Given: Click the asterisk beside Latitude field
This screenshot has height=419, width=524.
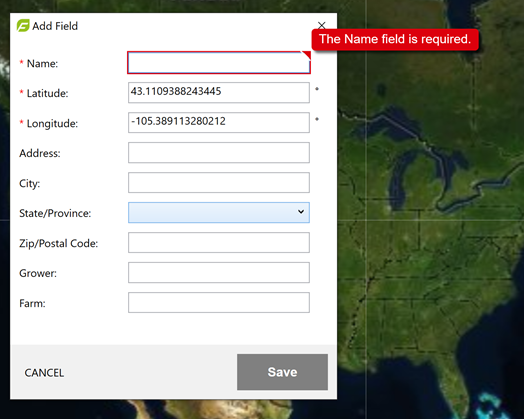Looking at the screenshot, I should 317,89.
